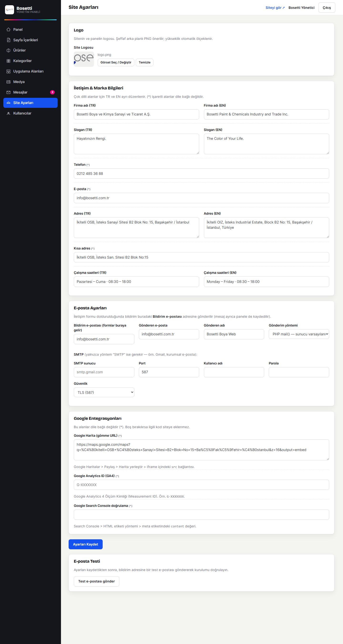Click the Ürünler box icon
Image resolution: width=343 pixels, height=644 pixels.
click(9, 51)
